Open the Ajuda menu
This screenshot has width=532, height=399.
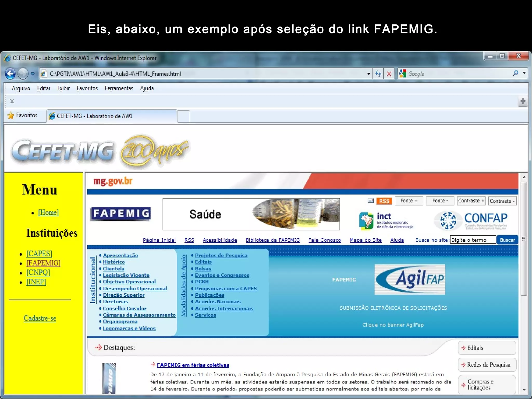pyautogui.click(x=147, y=88)
